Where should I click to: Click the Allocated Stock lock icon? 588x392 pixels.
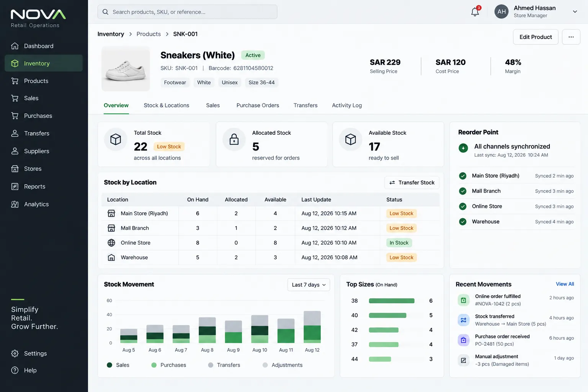coord(234,139)
